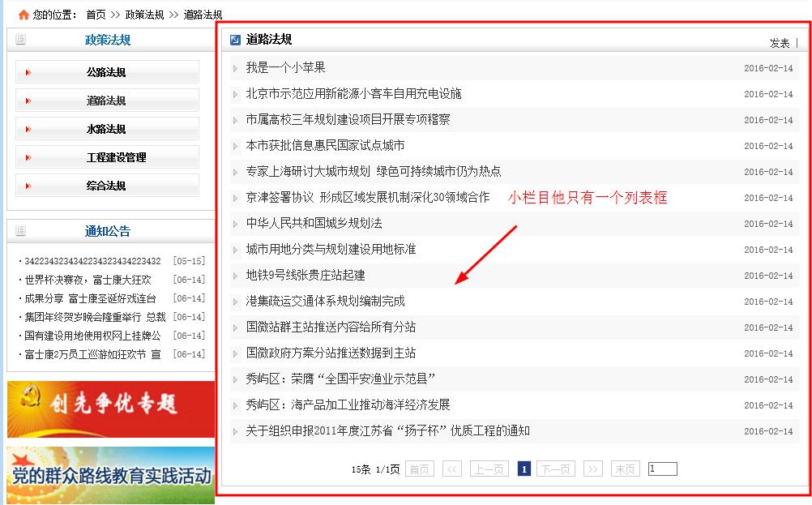Go to the last page with the >> button
The width and height of the screenshot is (812, 505).
[x=592, y=469]
